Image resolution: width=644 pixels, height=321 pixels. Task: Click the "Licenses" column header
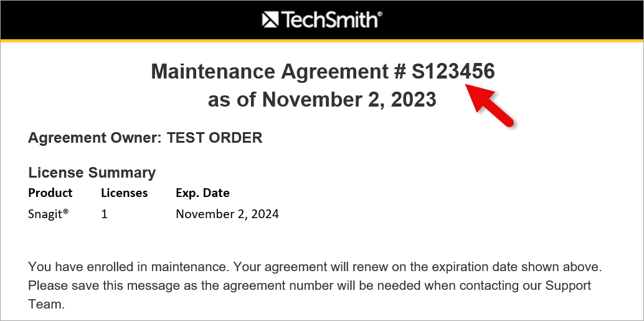point(125,193)
